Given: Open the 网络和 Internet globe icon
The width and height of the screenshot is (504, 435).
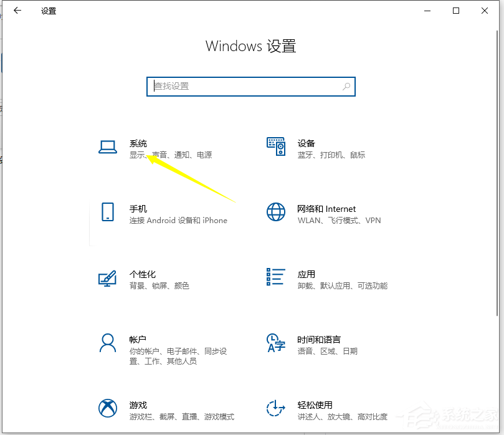Looking at the screenshot, I should click(276, 212).
